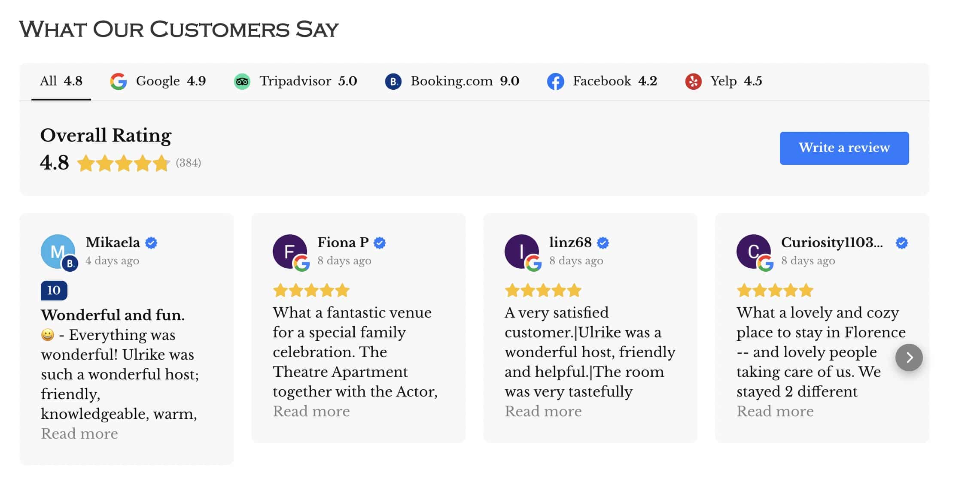The width and height of the screenshot is (980, 485).
Task: Click the verified badge beside linz68
Action: coord(603,243)
